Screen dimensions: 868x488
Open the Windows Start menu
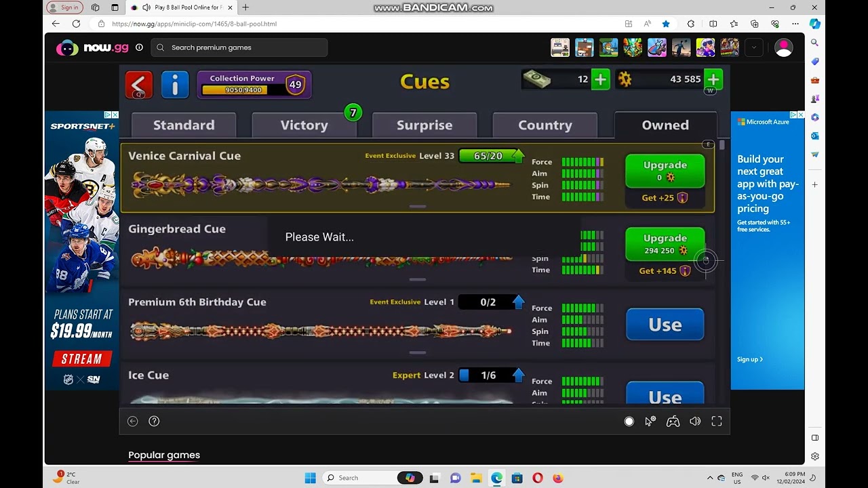(310, 478)
